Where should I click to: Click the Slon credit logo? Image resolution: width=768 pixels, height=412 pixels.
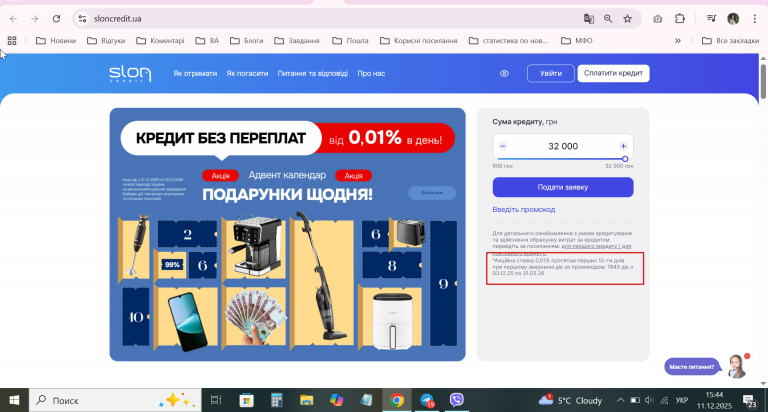(x=130, y=74)
